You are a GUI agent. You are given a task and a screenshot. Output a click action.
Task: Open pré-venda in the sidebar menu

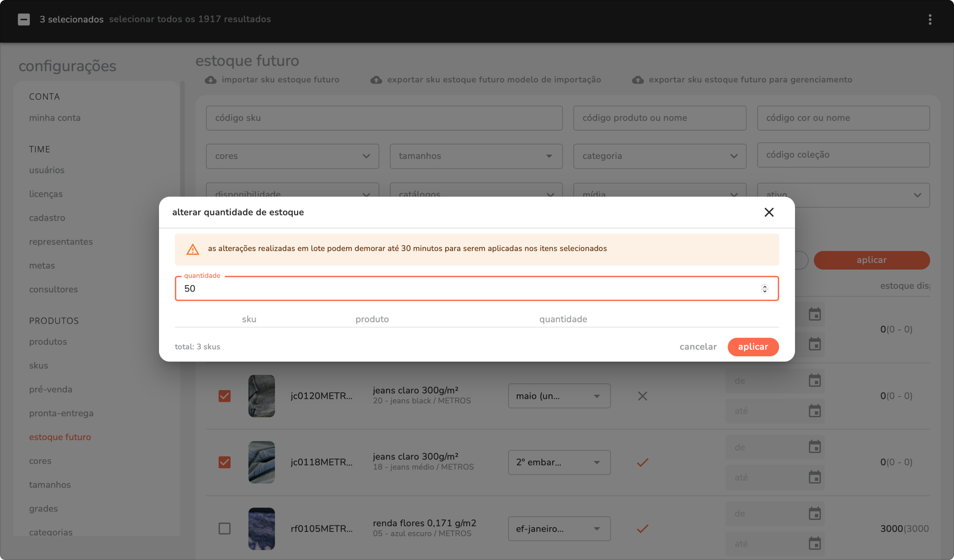(x=50, y=389)
